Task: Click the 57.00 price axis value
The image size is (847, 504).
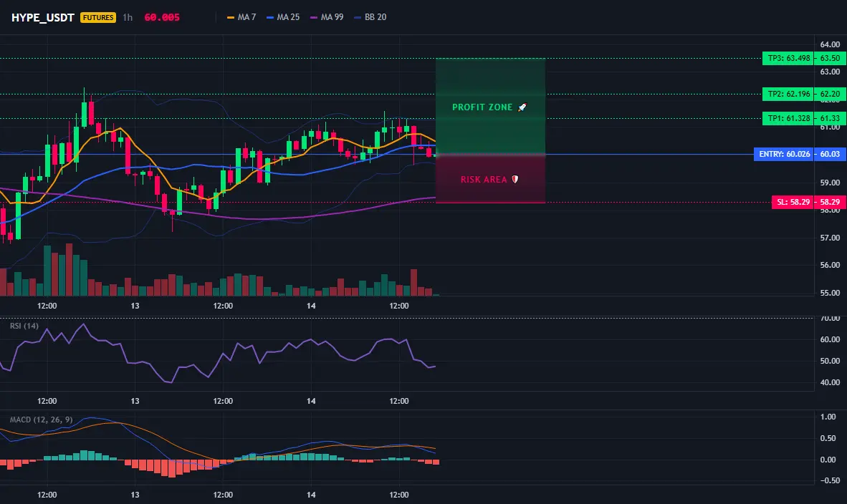Action: pyautogui.click(x=830, y=238)
